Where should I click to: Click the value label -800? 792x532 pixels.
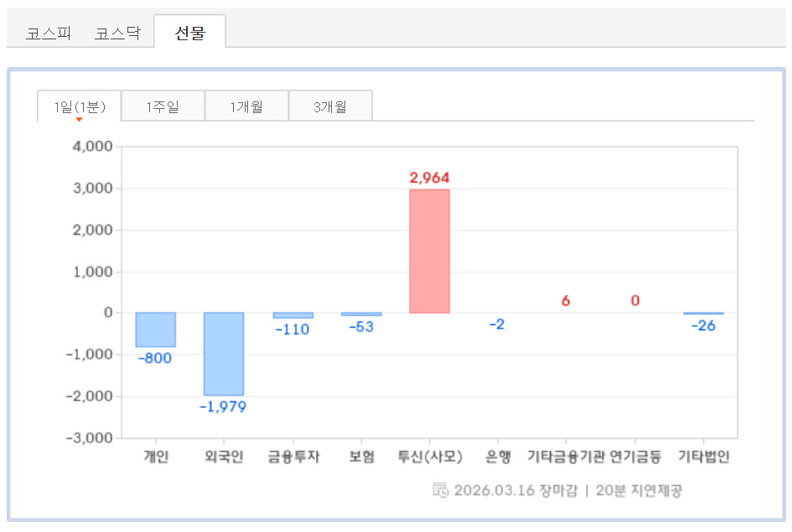pos(155,359)
